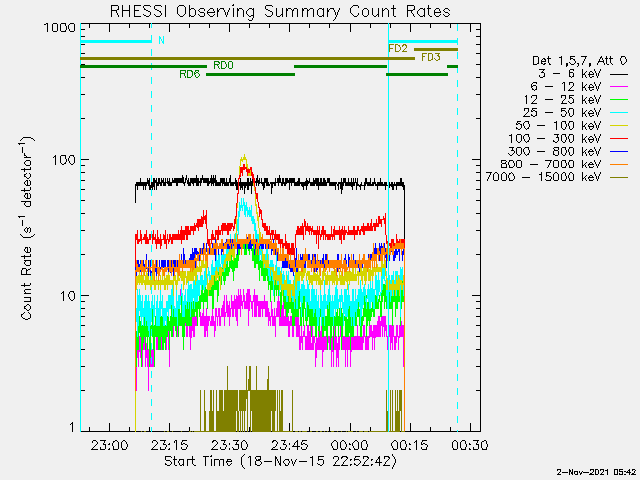The width and height of the screenshot is (640, 480).
Task: Click the cyan N marker label
Action: (161, 41)
